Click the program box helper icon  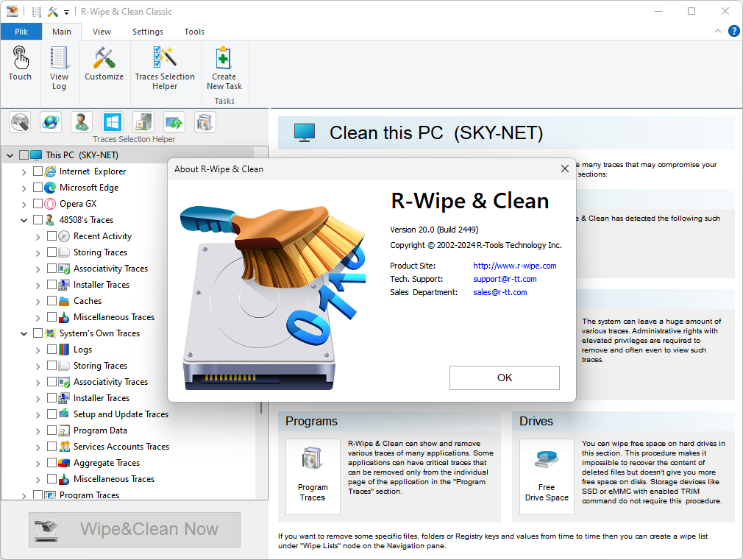(205, 122)
